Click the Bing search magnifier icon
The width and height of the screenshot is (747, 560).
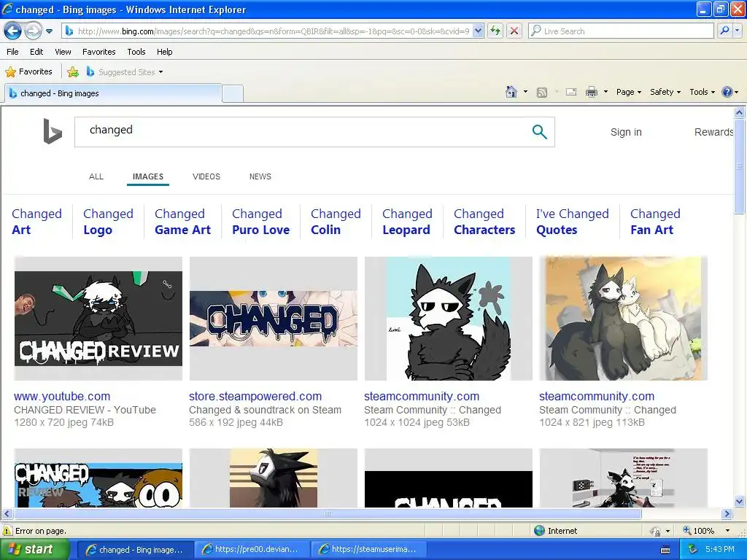click(539, 132)
